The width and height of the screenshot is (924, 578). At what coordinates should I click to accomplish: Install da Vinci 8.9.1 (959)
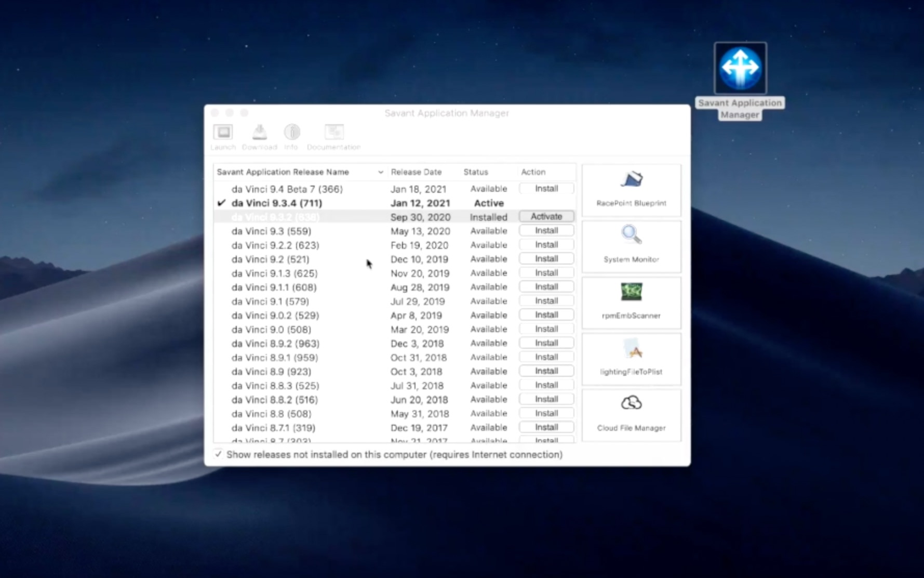pos(546,357)
